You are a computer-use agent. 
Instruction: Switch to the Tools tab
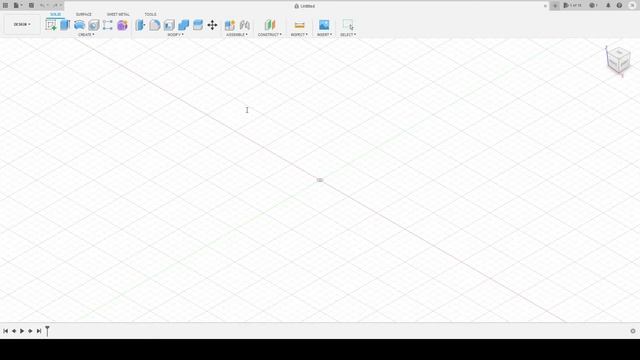[x=150, y=14]
